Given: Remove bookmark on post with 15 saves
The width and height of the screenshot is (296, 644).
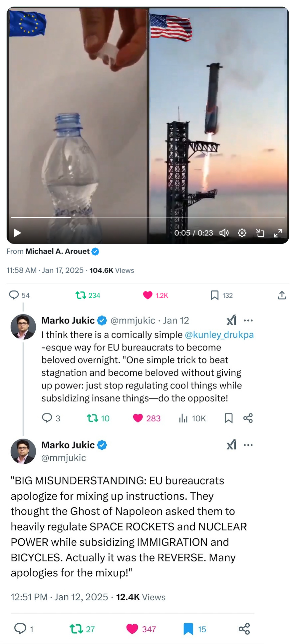Looking at the screenshot, I should coord(188,629).
